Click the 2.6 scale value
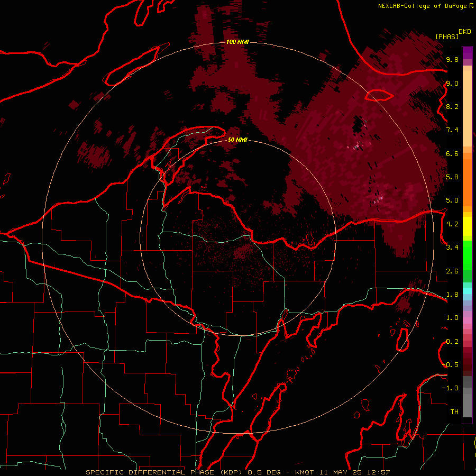The height and width of the screenshot is (476, 476). click(x=452, y=271)
